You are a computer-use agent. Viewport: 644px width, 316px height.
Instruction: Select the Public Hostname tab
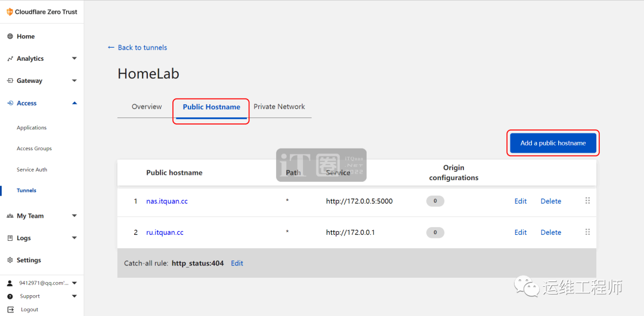(x=211, y=107)
